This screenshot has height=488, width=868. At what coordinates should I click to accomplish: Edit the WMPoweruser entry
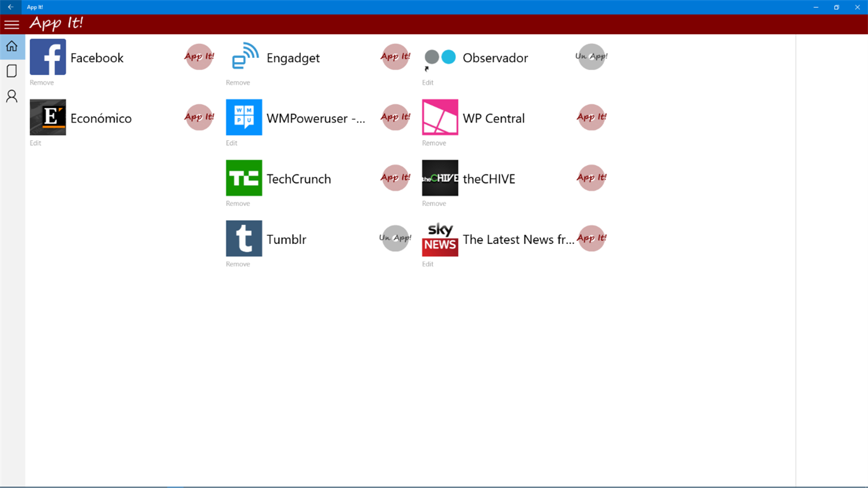click(231, 143)
